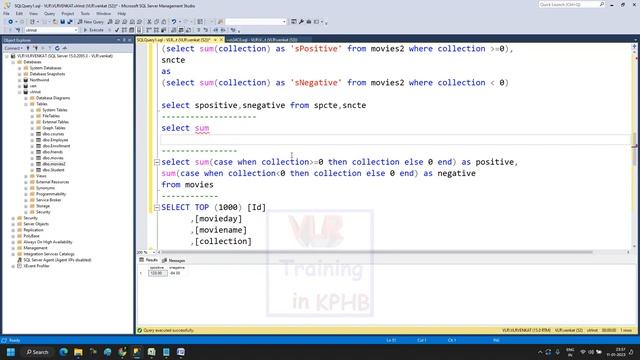Open the available databases dropdown

pyautogui.click(x=76, y=30)
